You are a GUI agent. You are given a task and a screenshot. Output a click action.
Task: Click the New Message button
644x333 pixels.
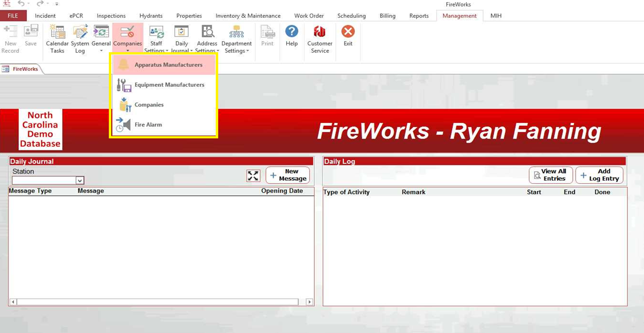[287, 175]
